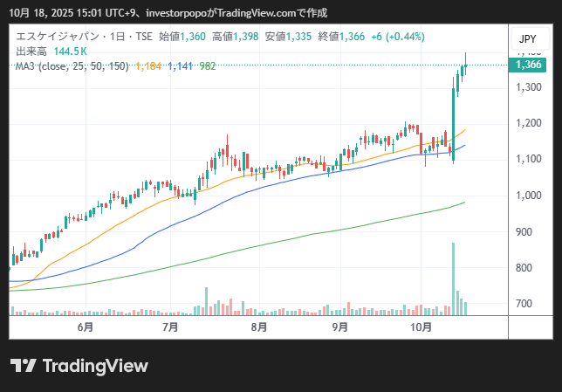This screenshot has height=392, width=562.
Task: Click the blue 50-period moving average line
Action: 262,181
